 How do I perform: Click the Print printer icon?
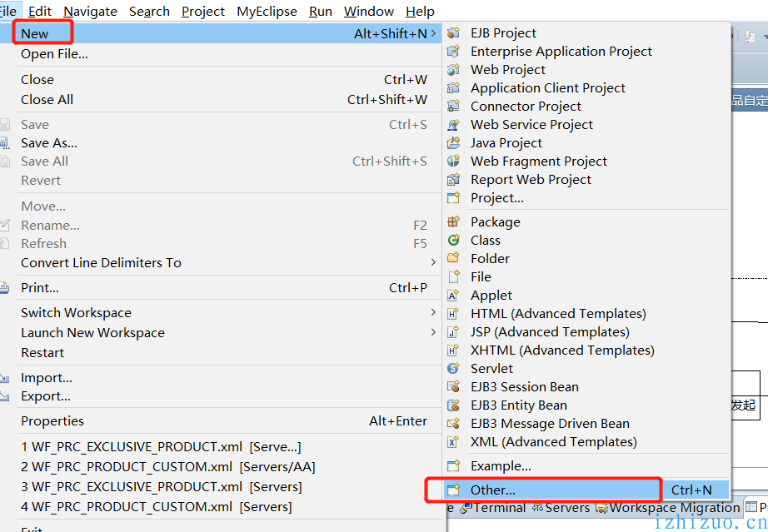pyautogui.click(x=4, y=288)
